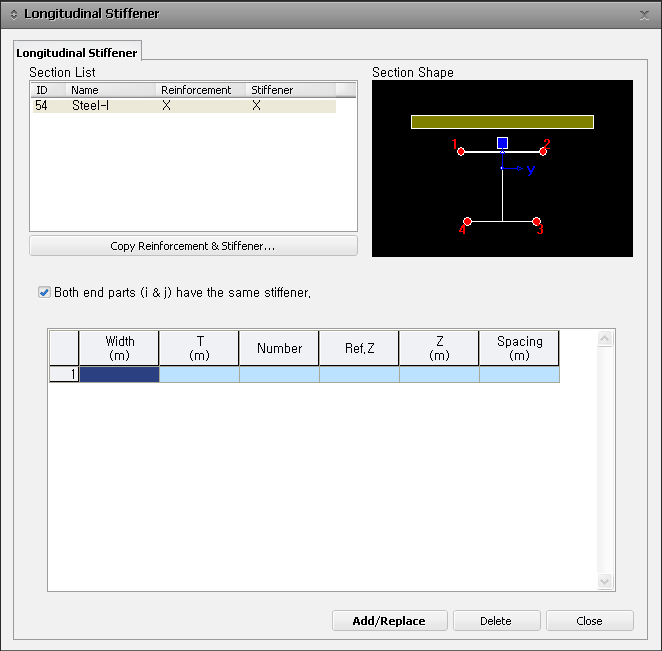Click the blue y-axis arrow in the preview
662x651 pixels.
pyautogui.click(x=513, y=168)
